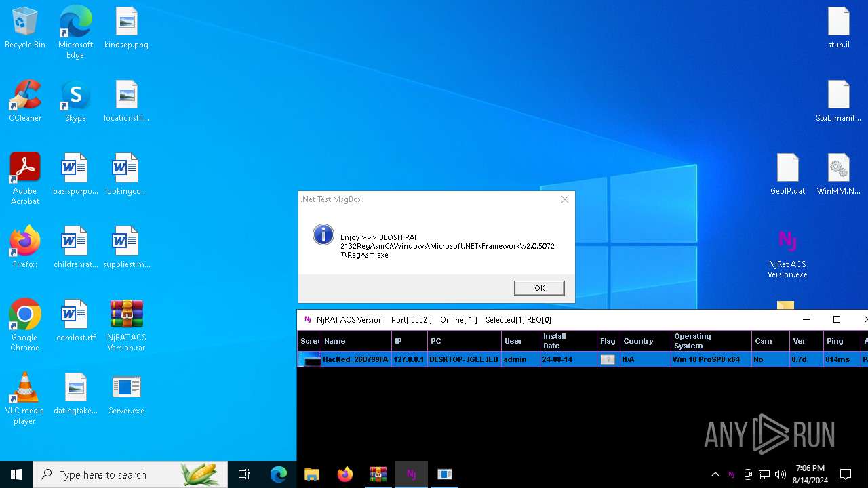Screen dimensions: 868x488
Task: Select the Stub.manif... file icon
Action: 838,102
